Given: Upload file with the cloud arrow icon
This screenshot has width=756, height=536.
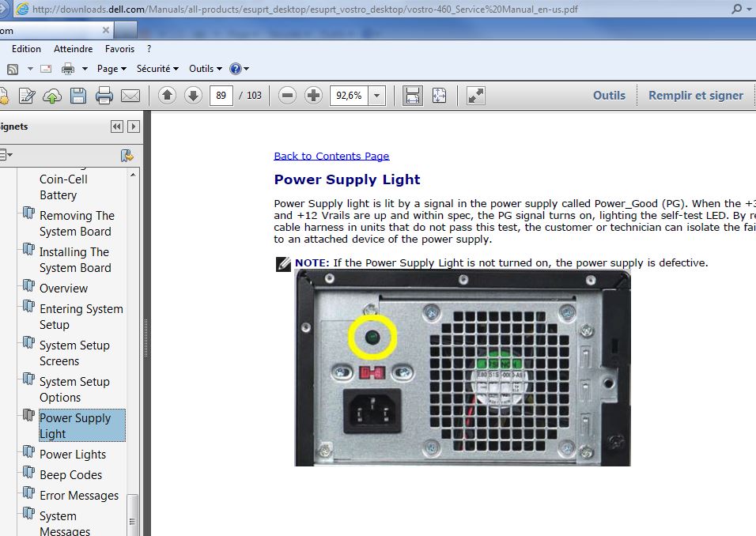Looking at the screenshot, I should pyautogui.click(x=52, y=96).
